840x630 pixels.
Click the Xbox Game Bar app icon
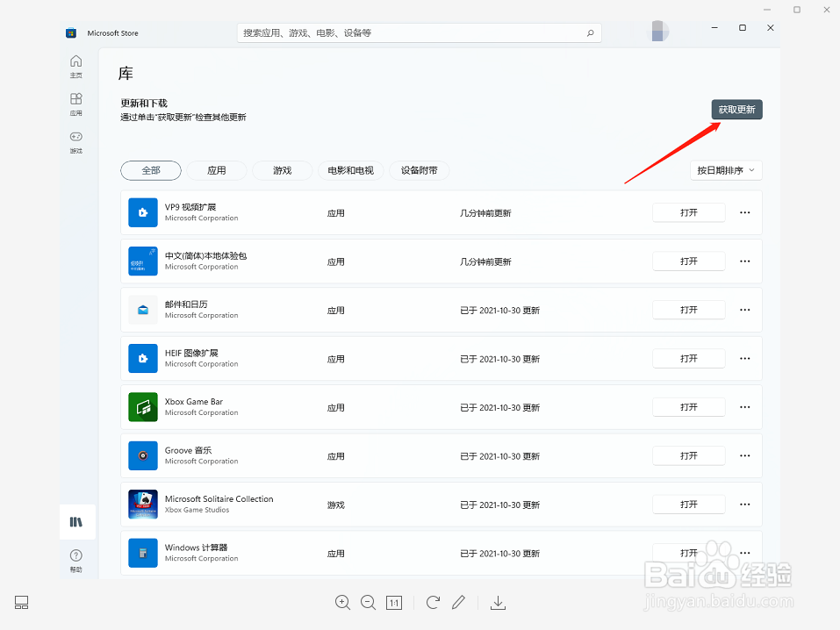click(143, 407)
